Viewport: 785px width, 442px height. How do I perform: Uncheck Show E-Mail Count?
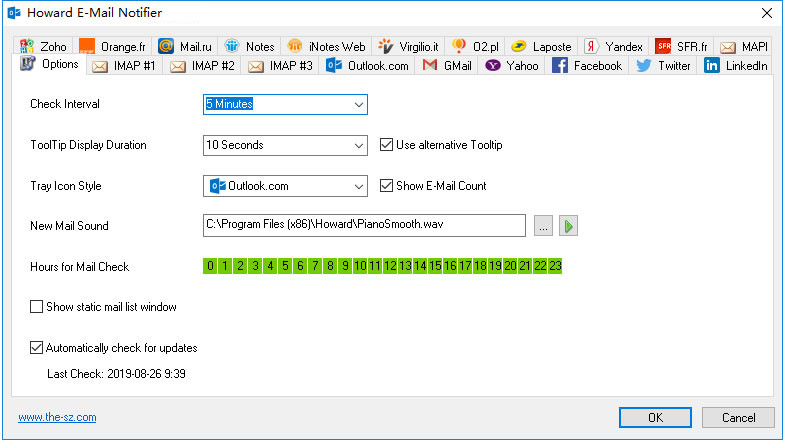point(386,186)
